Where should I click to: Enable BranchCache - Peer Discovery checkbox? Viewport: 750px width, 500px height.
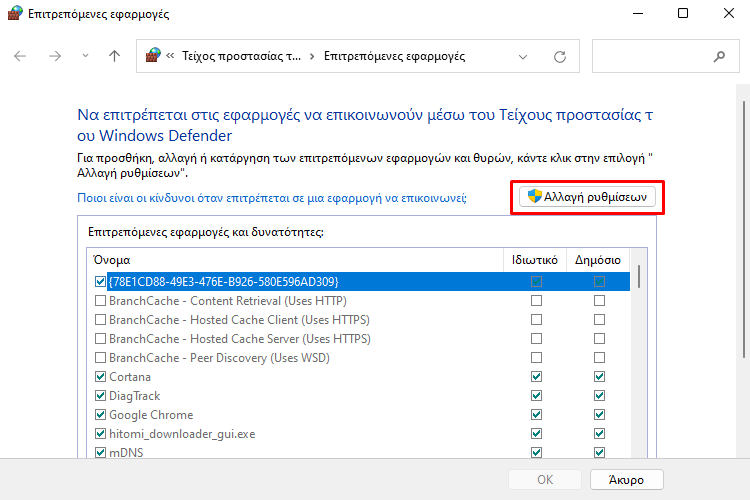click(100, 358)
